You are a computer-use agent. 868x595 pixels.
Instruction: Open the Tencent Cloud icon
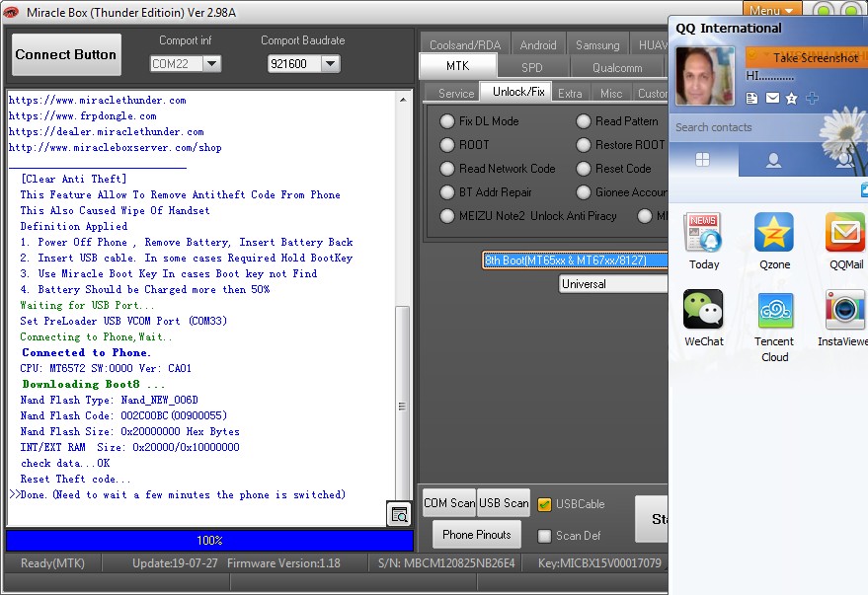774,309
